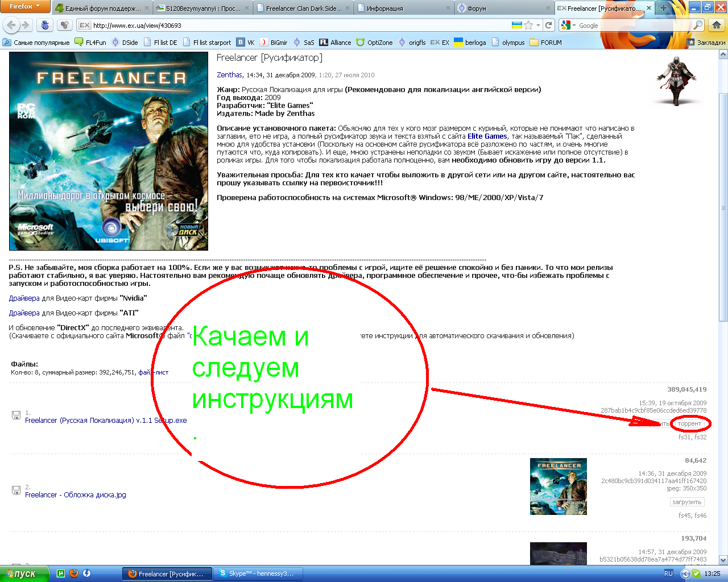This screenshot has height=582, width=728.
Task: Open the ATI 'Драйвера' link
Action: click(24, 313)
